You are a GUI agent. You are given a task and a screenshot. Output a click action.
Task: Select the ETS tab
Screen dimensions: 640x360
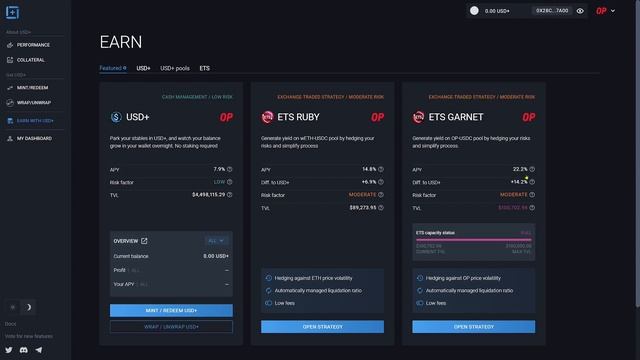(x=204, y=68)
